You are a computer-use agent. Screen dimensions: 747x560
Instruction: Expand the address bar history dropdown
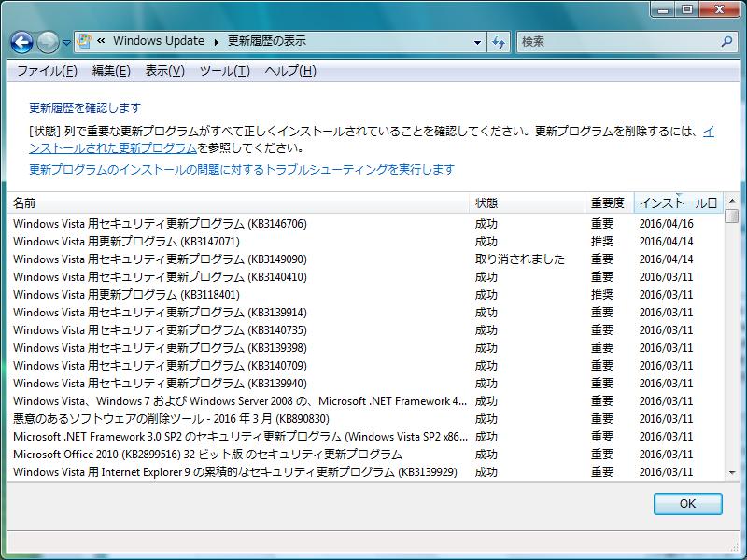477,42
